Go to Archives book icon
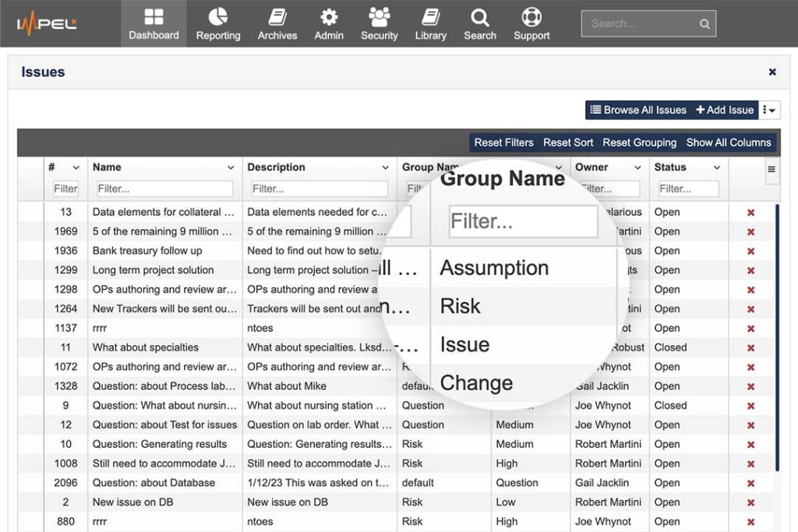Viewport: 798px width, 532px height. pyautogui.click(x=277, y=17)
